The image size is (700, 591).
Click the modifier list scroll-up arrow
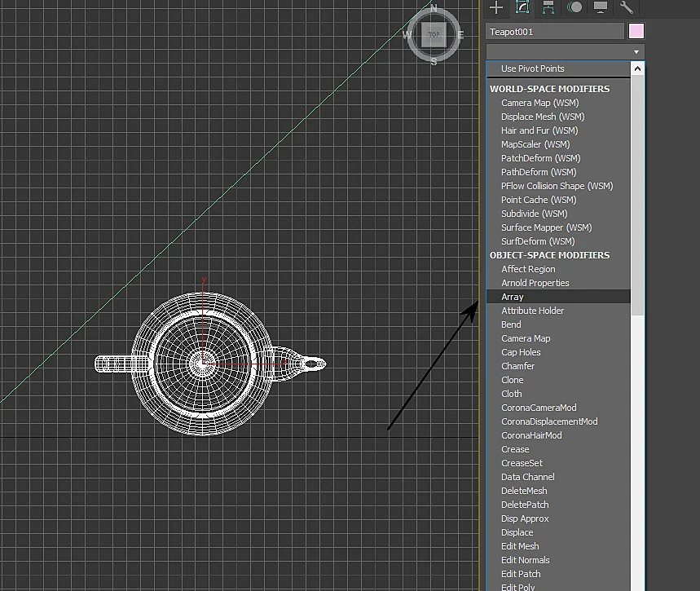(637, 68)
